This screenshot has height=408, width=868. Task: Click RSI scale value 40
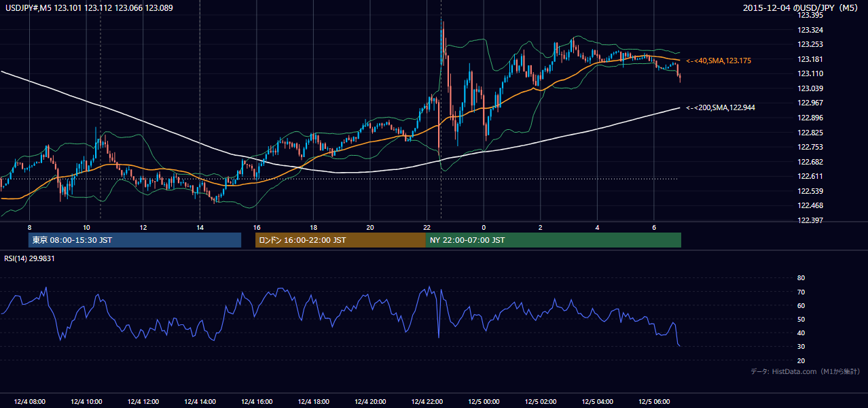[801, 333]
